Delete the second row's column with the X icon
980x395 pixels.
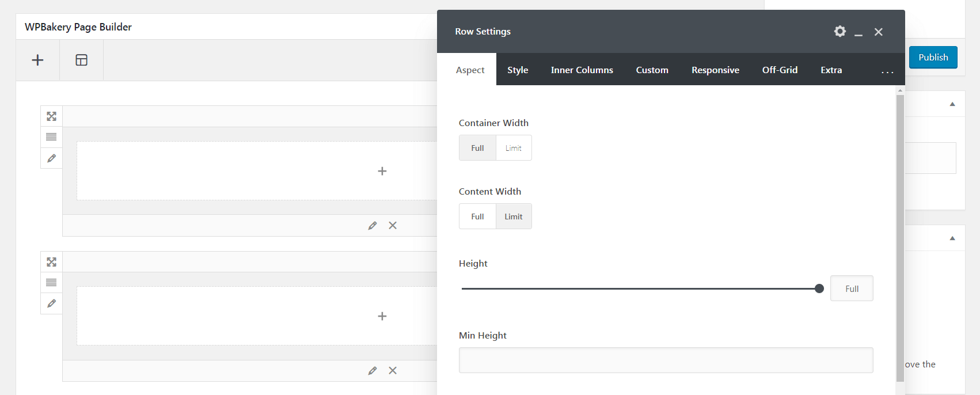393,371
